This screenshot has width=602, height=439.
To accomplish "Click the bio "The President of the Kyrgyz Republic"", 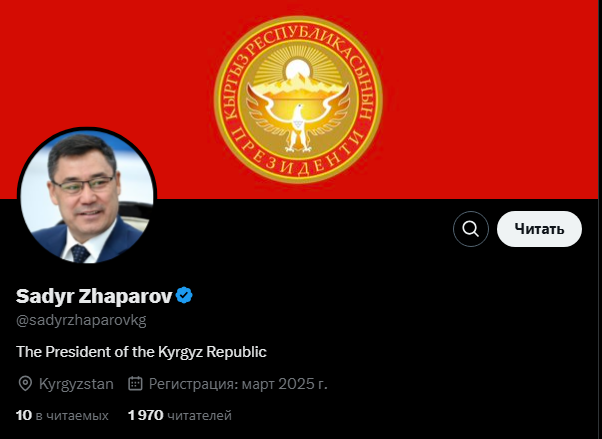I will point(141,352).
